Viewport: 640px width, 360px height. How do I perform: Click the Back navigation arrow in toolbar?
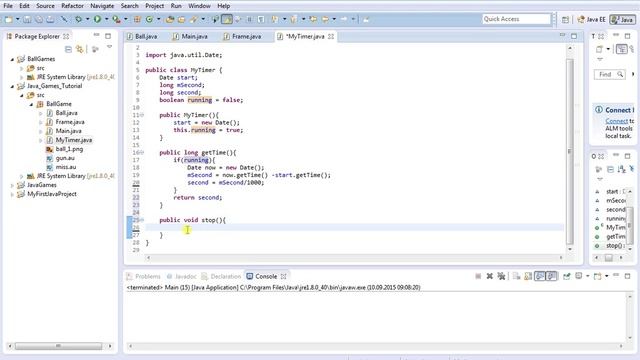click(325, 19)
